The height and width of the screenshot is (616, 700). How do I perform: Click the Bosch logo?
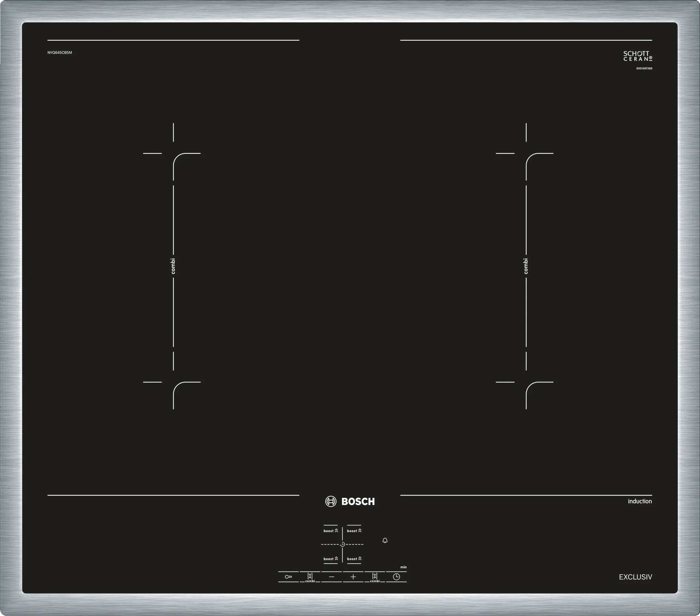(x=350, y=502)
